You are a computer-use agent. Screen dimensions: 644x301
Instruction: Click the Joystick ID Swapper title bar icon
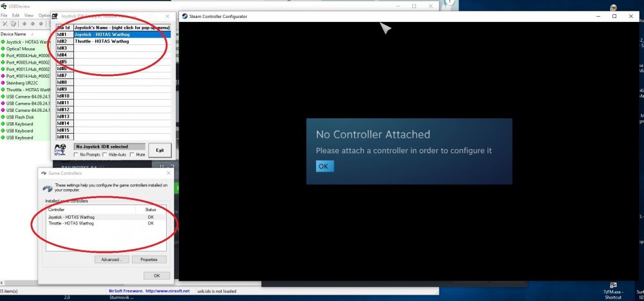coord(54,17)
